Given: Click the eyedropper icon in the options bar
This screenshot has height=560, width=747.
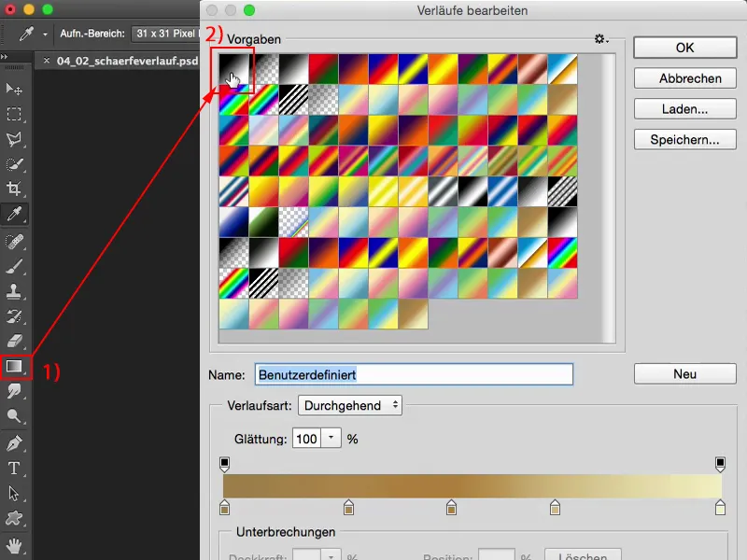Looking at the screenshot, I should point(26,34).
